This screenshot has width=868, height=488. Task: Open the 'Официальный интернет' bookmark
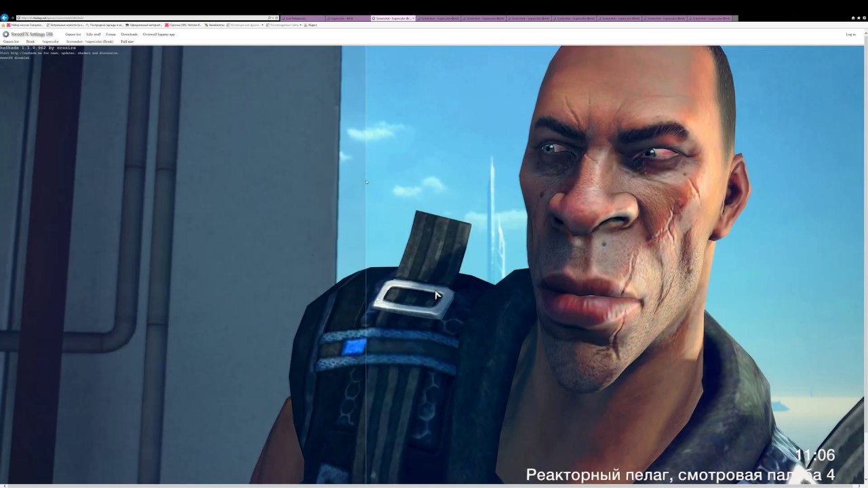pyautogui.click(x=144, y=25)
